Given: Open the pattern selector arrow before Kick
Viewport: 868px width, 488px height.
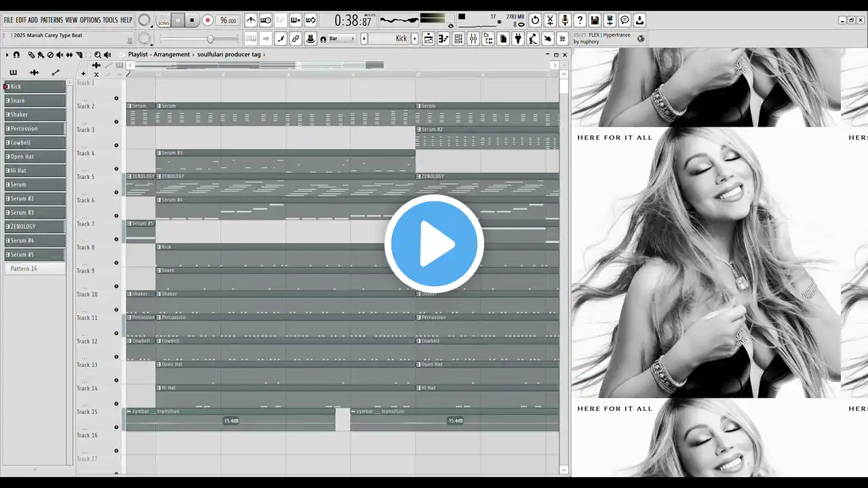Looking at the screenshot, I should 364,39.
